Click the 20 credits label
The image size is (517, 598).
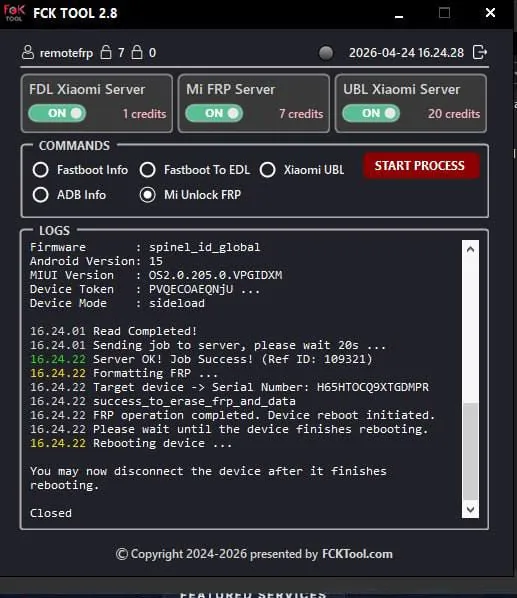(454, 114)
